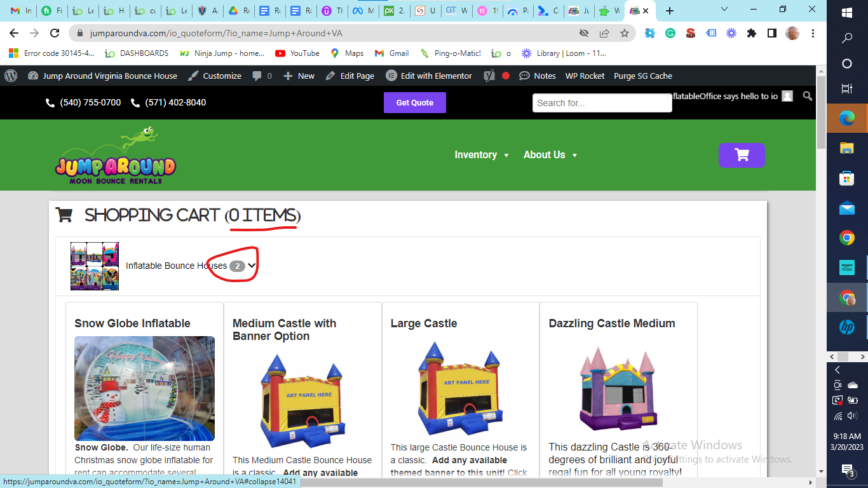This screenshot has height=488, width=868.
Task: Click the share page icon in address bar
Action: click(x=604, y=33)
